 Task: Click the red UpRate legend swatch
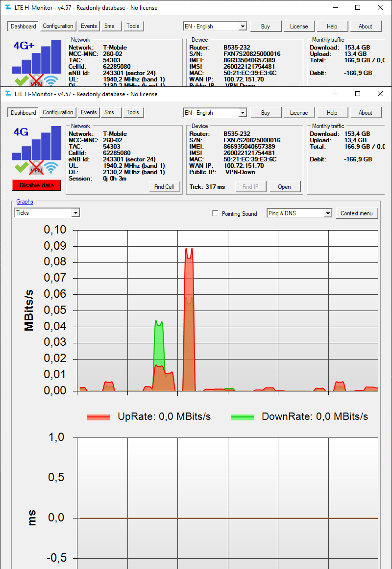[98, 417]
